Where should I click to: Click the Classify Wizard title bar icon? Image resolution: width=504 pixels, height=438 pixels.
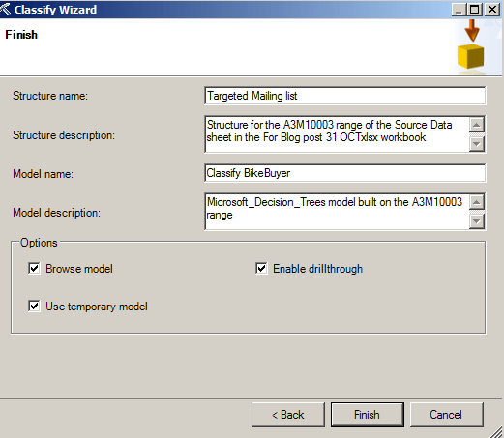(6, 9)
